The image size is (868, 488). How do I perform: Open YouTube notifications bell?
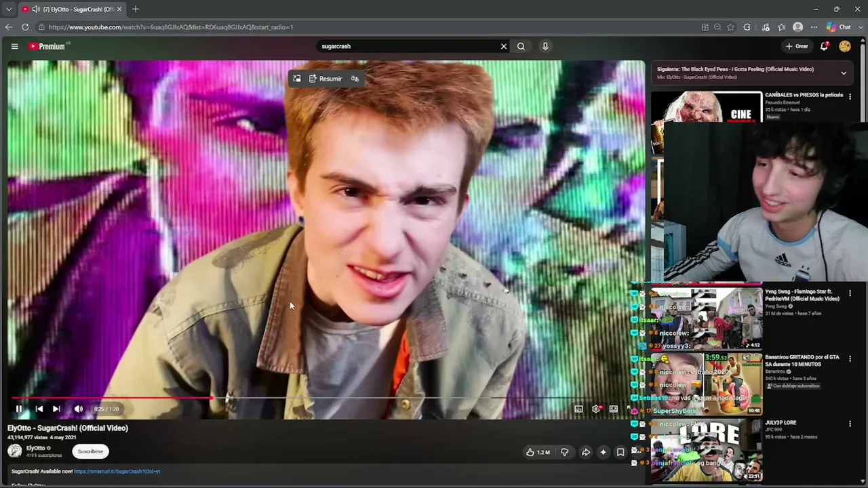[825, 46]
